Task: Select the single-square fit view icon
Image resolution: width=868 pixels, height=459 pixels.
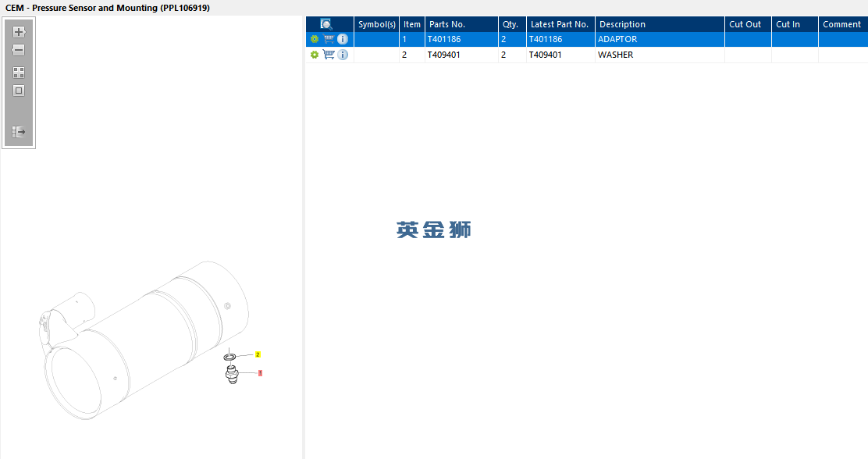Action: pyautogui.click(x=19, y=91)
